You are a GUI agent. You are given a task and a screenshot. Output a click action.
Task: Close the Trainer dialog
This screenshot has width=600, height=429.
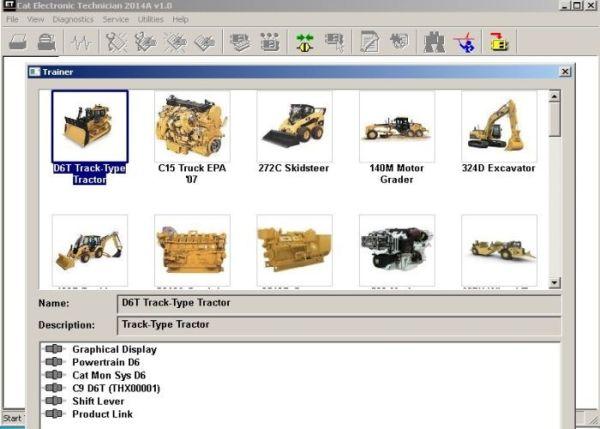[x=565, y=72]
